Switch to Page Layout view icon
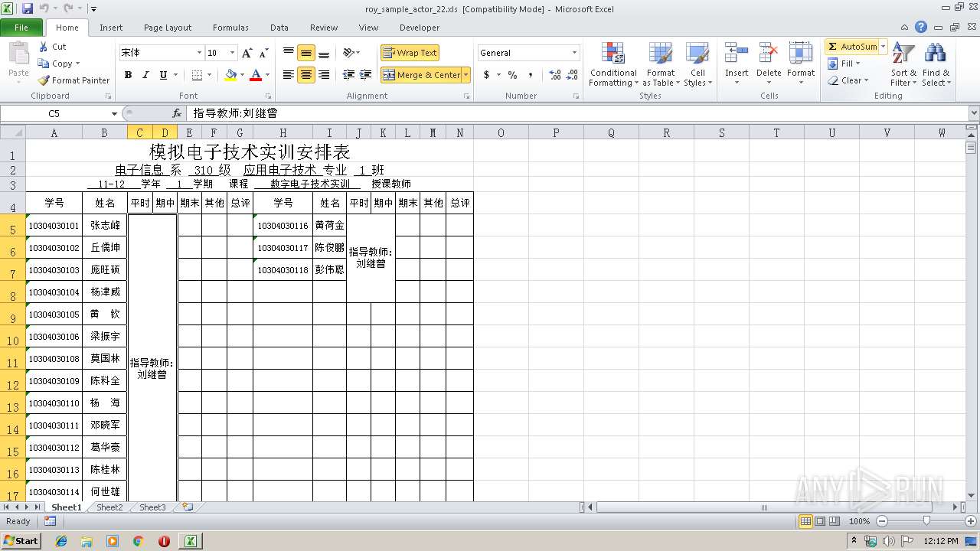 (x=820, y=521)
